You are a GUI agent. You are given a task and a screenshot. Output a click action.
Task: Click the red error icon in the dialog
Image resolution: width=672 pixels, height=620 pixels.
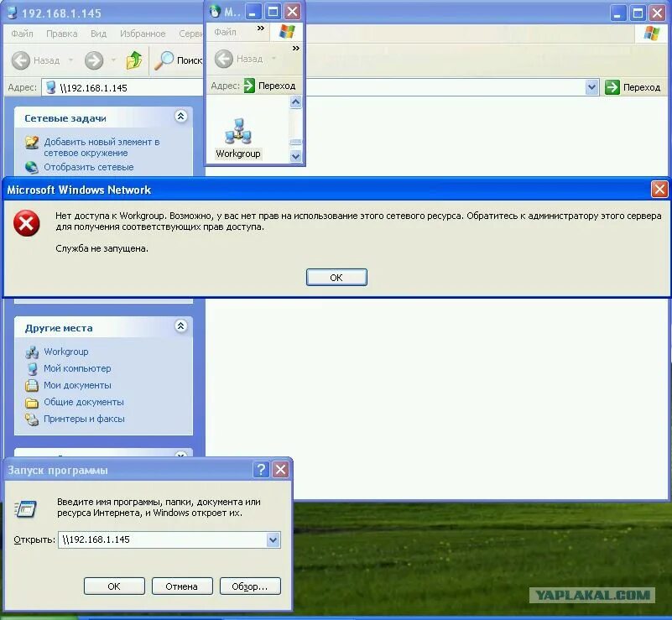27,223
